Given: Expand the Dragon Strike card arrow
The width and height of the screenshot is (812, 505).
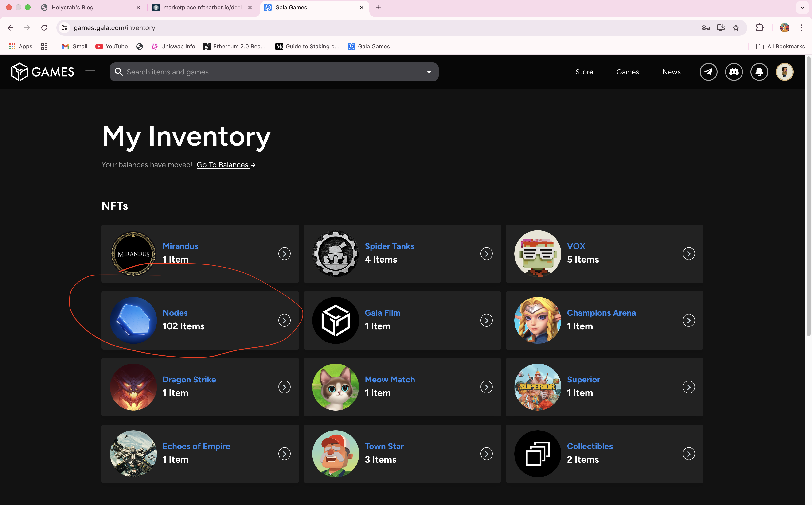Looking at the screenshot, I should coord(284,387).
